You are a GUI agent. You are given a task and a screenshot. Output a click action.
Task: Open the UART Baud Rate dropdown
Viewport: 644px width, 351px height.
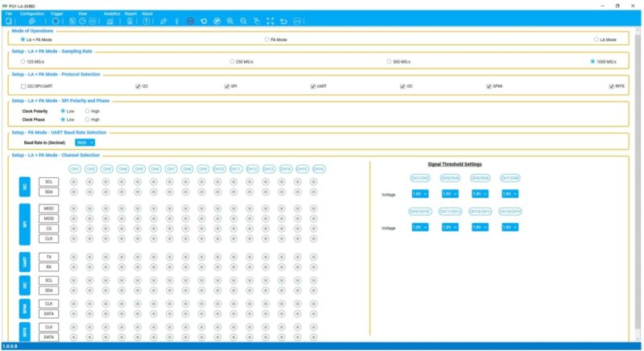tap(85, 142)
